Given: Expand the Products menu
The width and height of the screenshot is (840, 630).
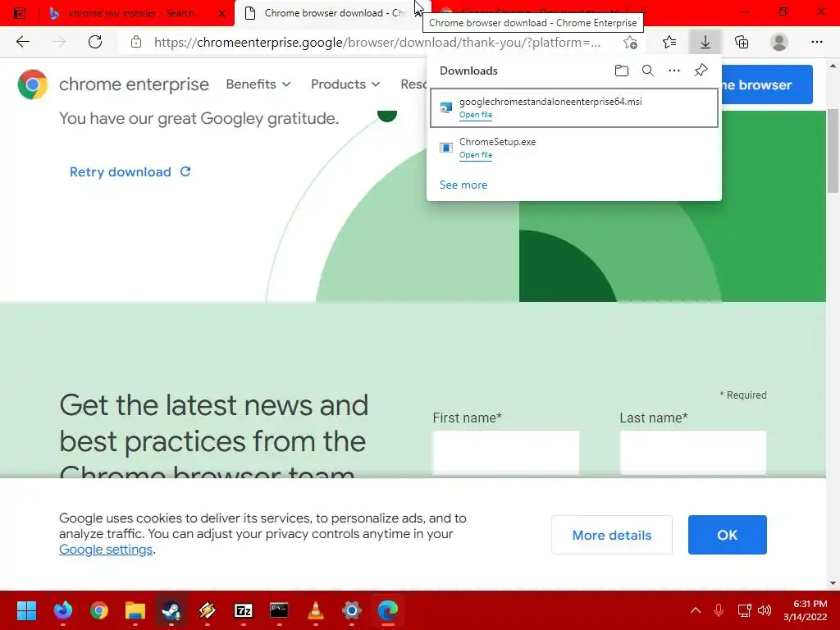Looking at the screenshot, I should (x=345, y=84).
